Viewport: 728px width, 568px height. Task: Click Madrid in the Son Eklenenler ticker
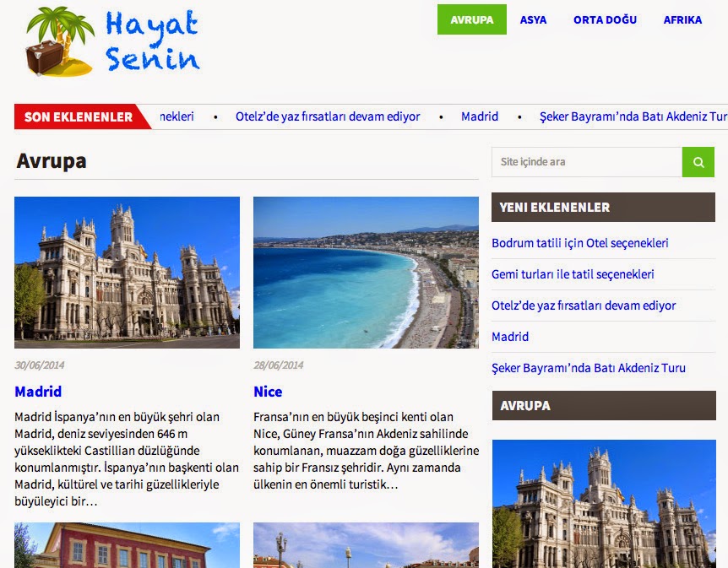[x=480, y=116]
